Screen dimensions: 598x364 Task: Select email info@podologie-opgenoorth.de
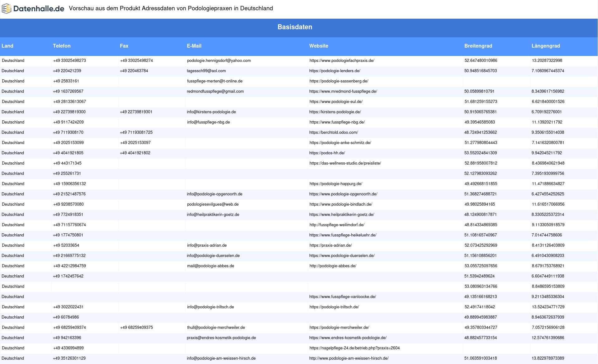pyautogui.click(x=215, y=194)
